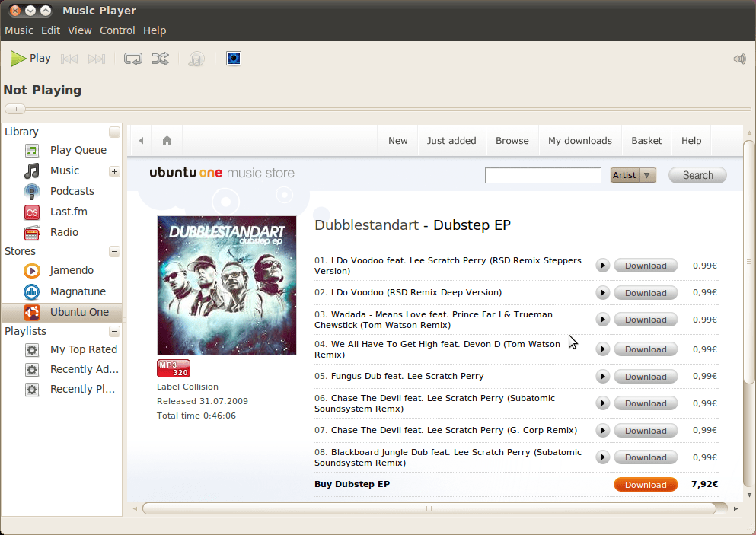Screen dimensions: 756x535
Task: Download track 01 I Do Voodoo Steppers Version
Action: [x=646, y=266]
